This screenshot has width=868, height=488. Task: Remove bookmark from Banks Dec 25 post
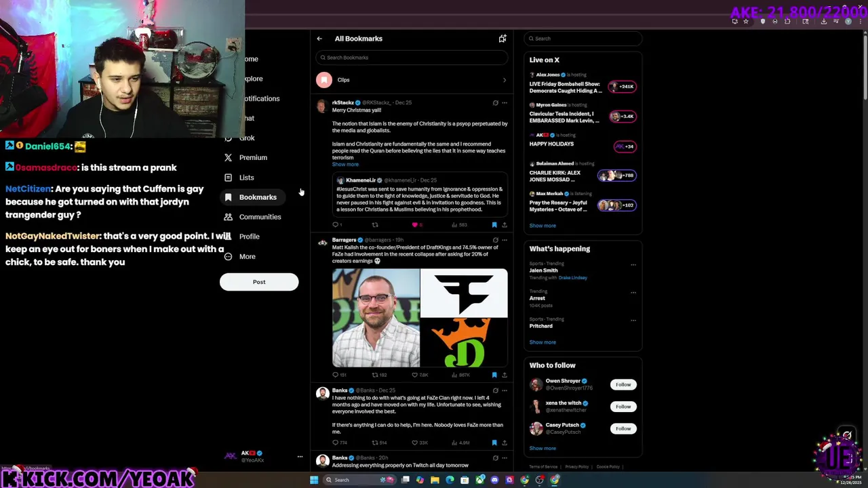tap(494, 443)
